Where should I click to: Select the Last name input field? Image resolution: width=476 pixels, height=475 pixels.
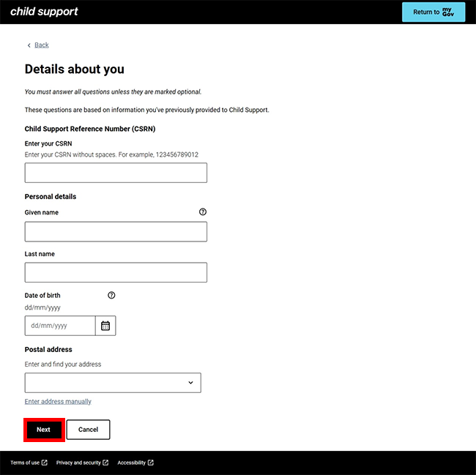(x=116, y=273)
